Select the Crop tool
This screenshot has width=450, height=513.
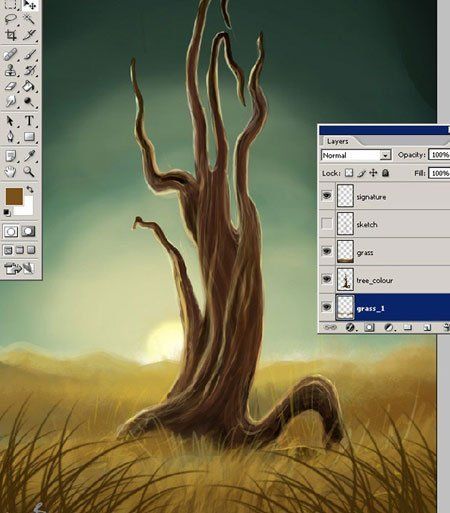[11, 35]
